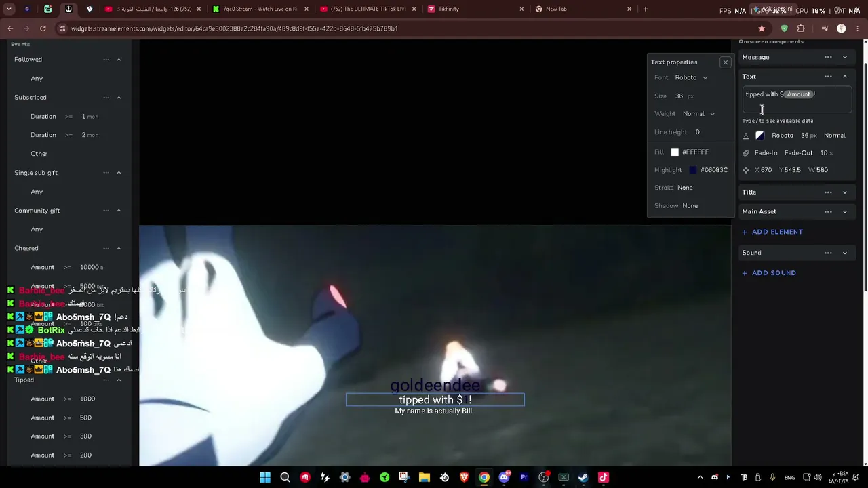
Task: Set the Stroke option showing None
Action: (685, 188)
